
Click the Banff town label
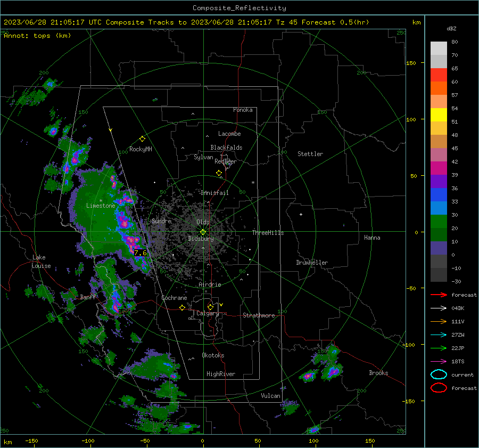click(88, 297)
